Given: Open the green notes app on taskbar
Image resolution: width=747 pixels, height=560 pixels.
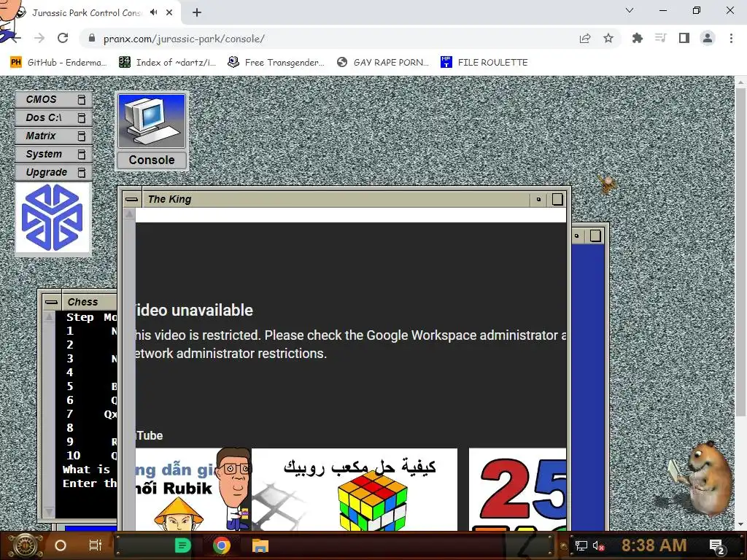Looking at the screenshot, I should [x=183, y=545].
